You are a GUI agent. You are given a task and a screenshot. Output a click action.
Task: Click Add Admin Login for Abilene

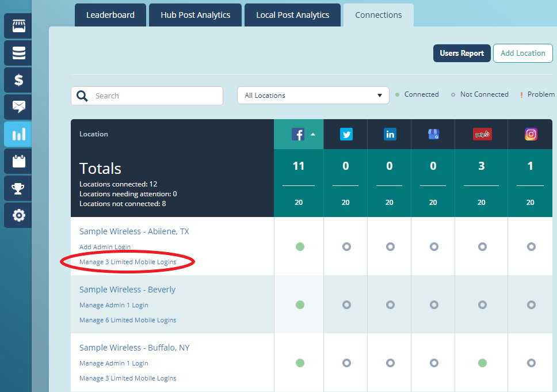(x=105, y=246)
